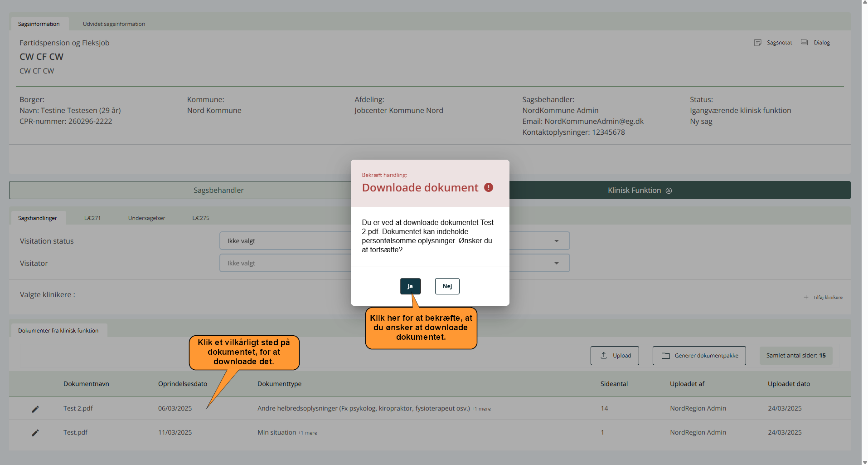Select the Klinisk Funktion section toggle

point(639,190)
